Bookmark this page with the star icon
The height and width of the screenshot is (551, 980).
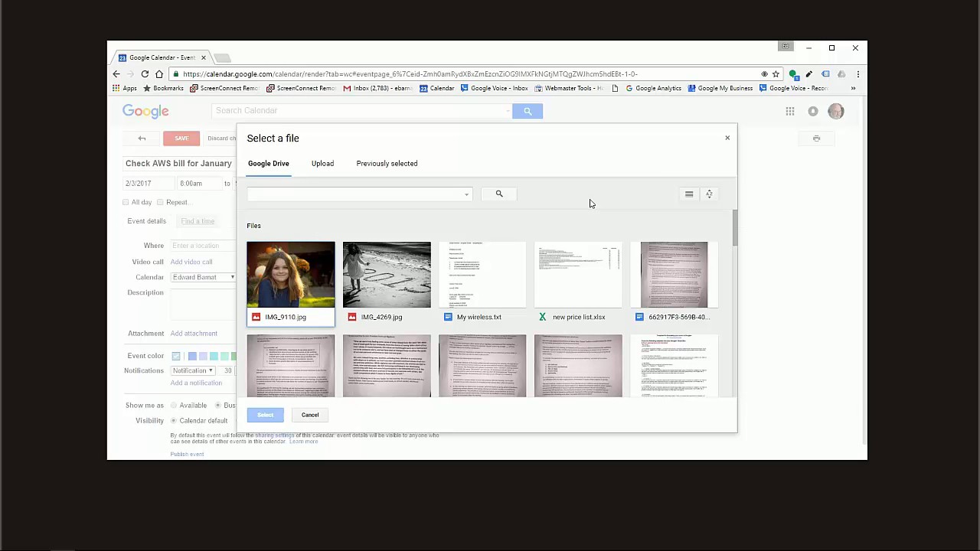click(x=776, y=74)
